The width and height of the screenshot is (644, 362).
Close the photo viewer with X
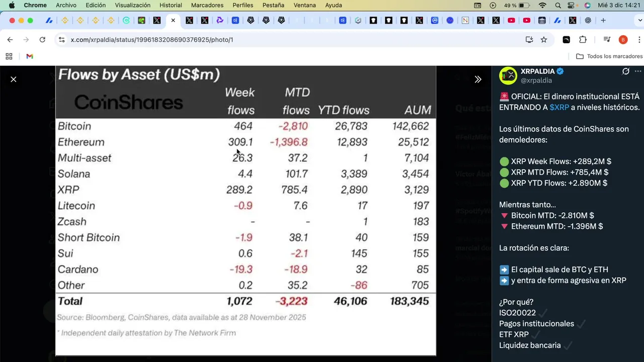[14, 79]
